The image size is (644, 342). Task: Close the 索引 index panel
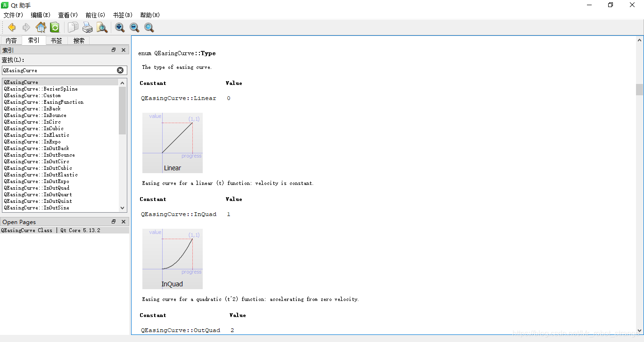coord(124,50)
